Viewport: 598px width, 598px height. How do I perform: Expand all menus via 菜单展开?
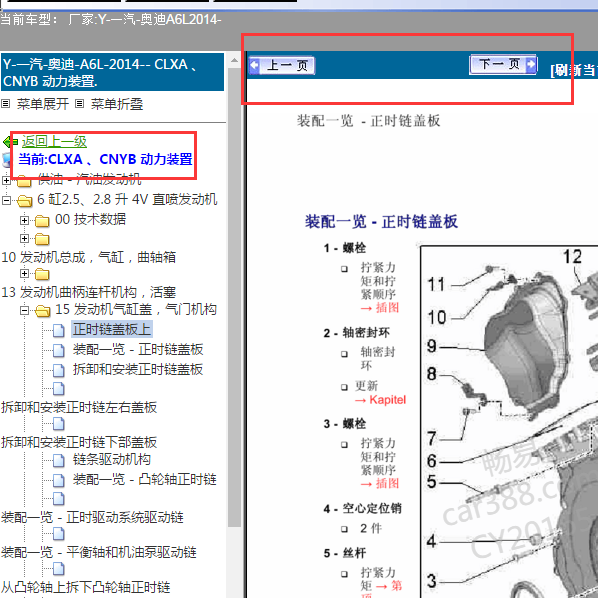pyautogui.click(x=43, y=104)
